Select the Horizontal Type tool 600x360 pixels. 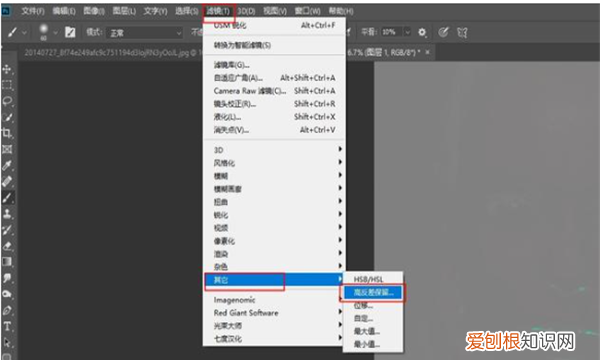pyautogui.click(x=7, y=326)
